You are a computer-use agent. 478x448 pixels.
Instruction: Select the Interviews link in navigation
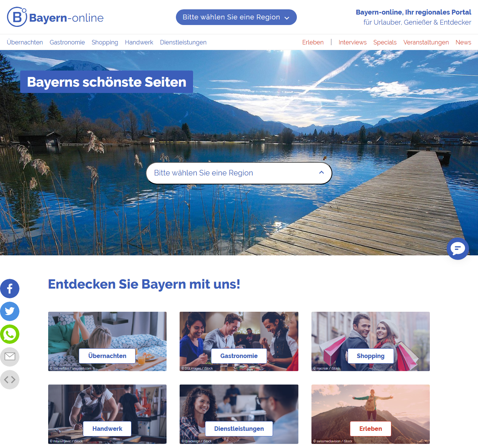(x=352, y=42)
